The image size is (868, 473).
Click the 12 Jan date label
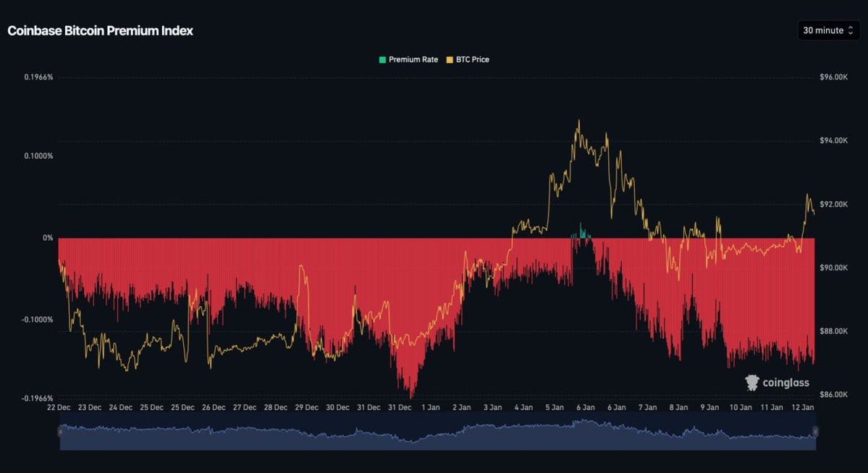tap(803, 407)
